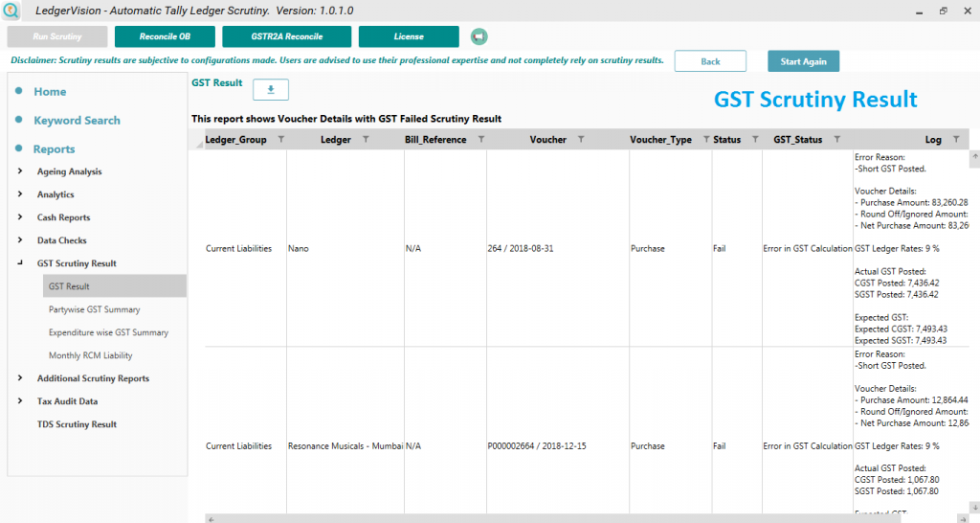
Task: Open the filter icon on Ledger column
Action: click(x=365, y=140)
